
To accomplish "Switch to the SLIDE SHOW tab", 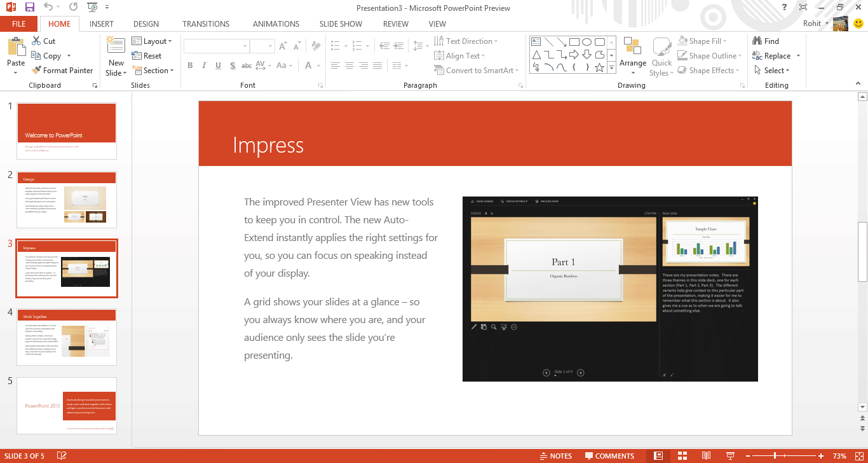I will [x=341, y=24].
